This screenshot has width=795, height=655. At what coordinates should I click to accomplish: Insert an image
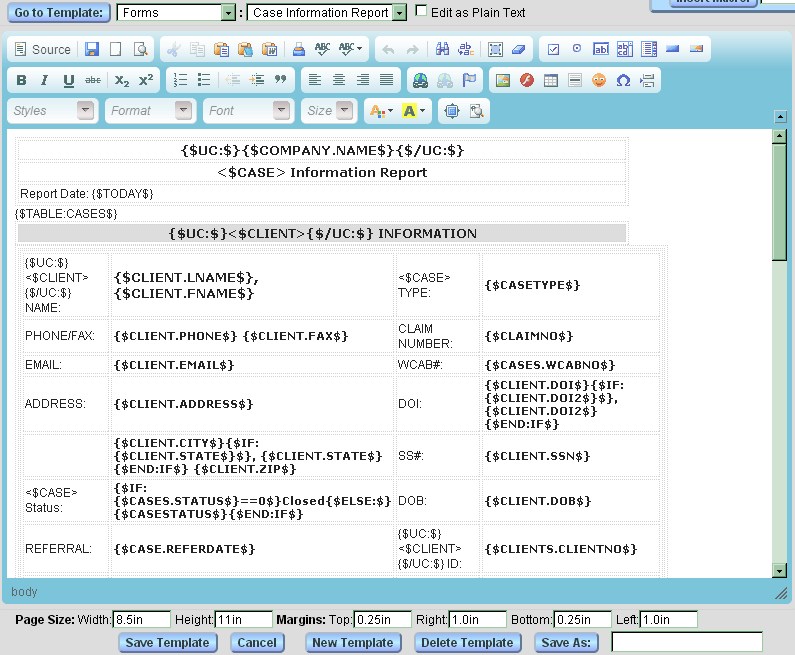tap(502, 80)
